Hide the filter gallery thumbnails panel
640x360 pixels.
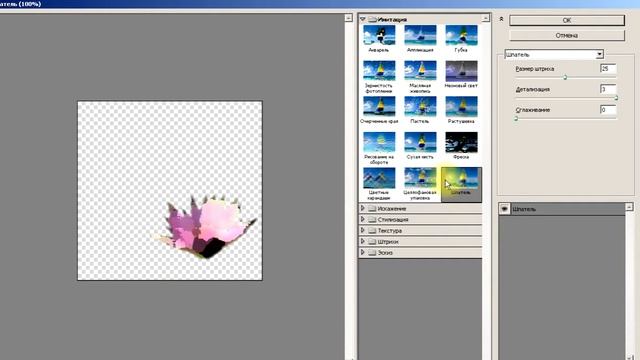(501, 19)
